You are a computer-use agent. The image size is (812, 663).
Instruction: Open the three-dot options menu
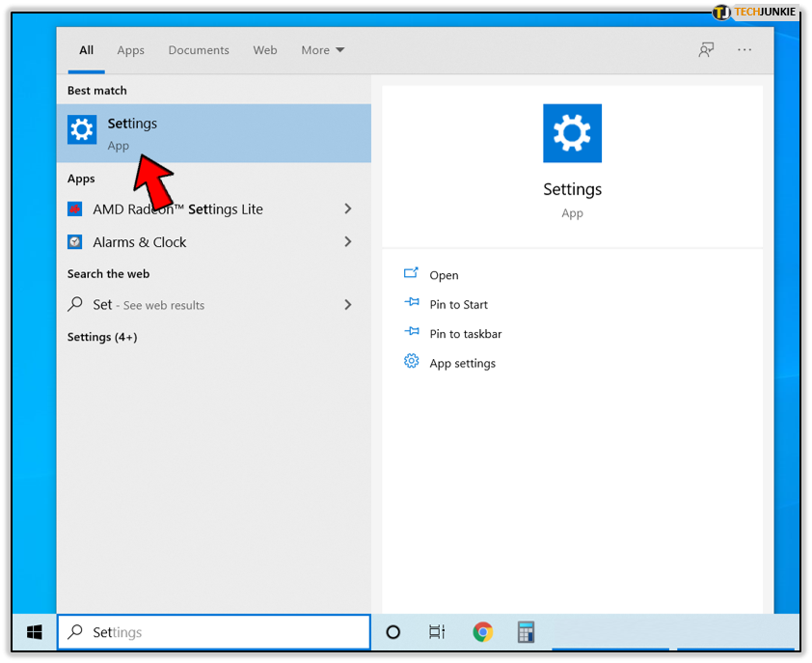(x=744, y=50)
